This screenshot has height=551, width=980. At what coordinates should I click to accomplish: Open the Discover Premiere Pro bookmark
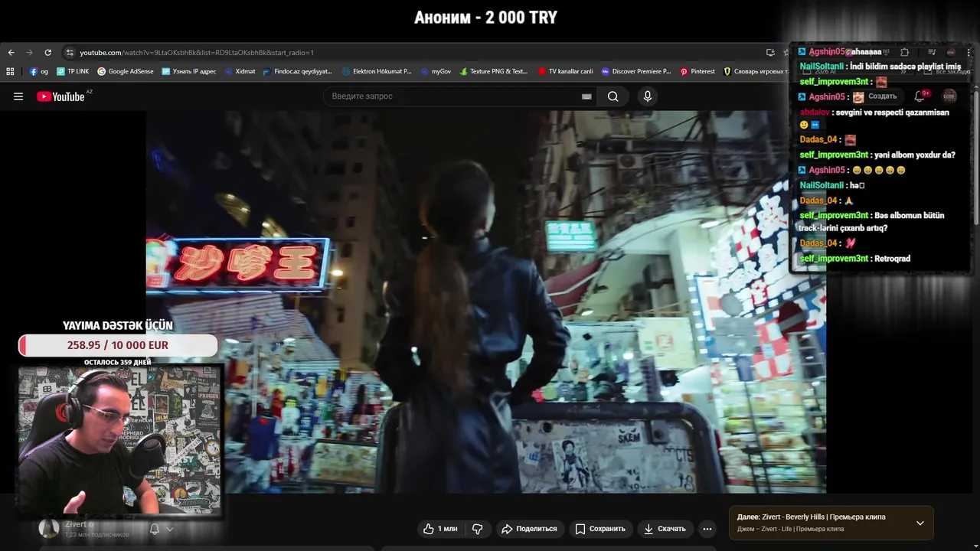click(x=636, y=71)
